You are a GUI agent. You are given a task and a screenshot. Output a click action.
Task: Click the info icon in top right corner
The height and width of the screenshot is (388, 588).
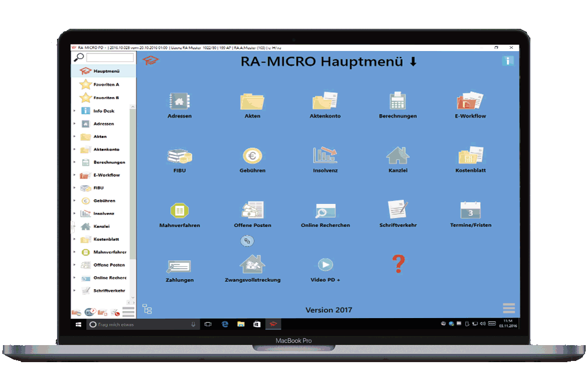508,61
